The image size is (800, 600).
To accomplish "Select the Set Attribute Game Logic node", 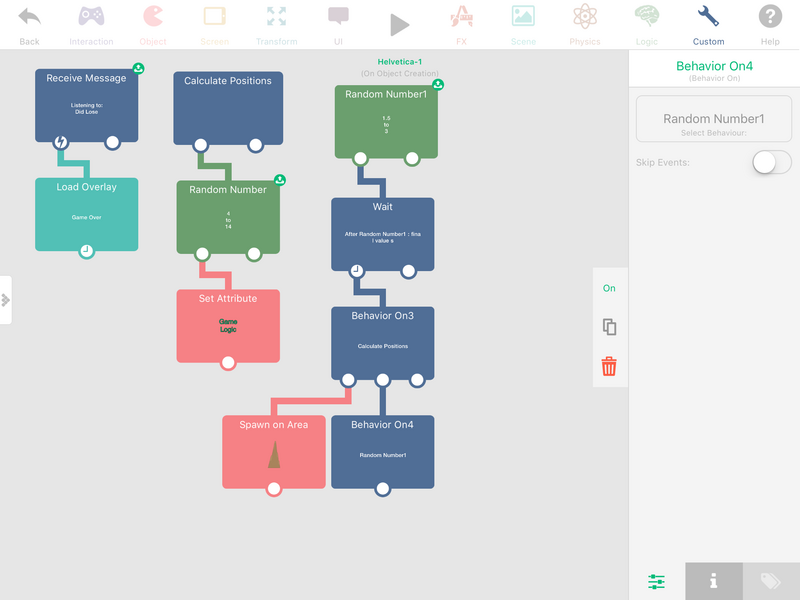I will (x=228, y=326).
